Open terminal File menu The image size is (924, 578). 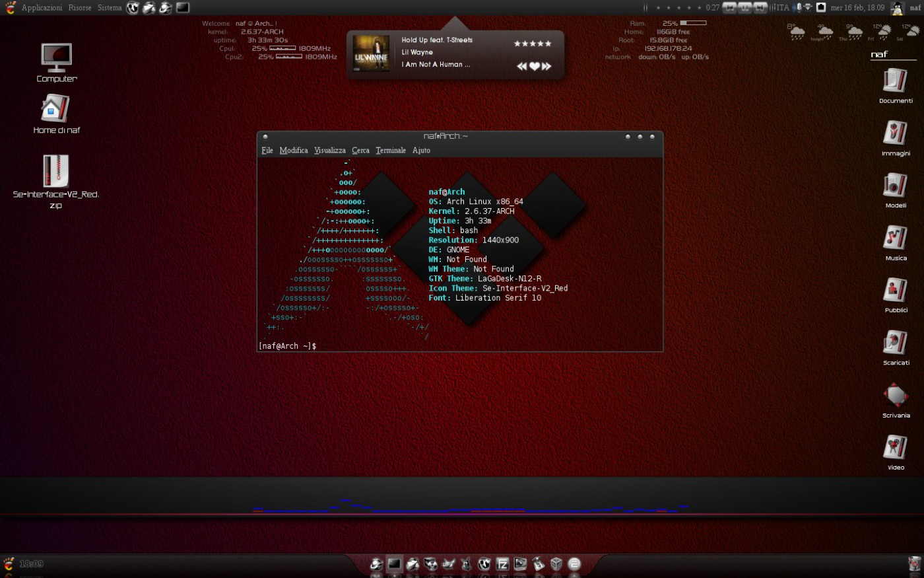[267, 151]
